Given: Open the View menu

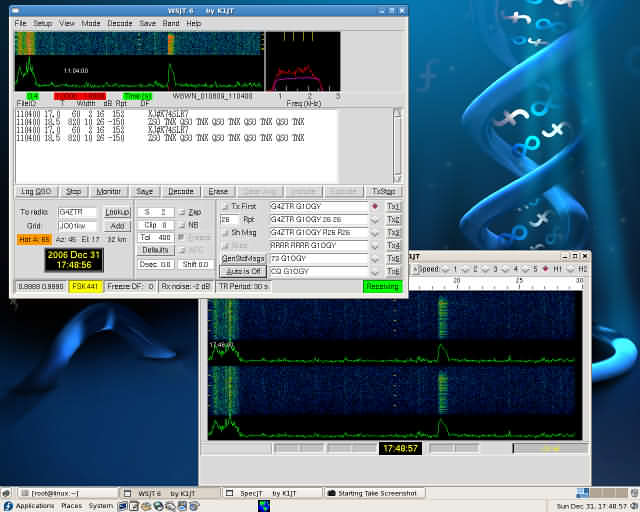Looking at the screenshot, I should tap(67, 23).
